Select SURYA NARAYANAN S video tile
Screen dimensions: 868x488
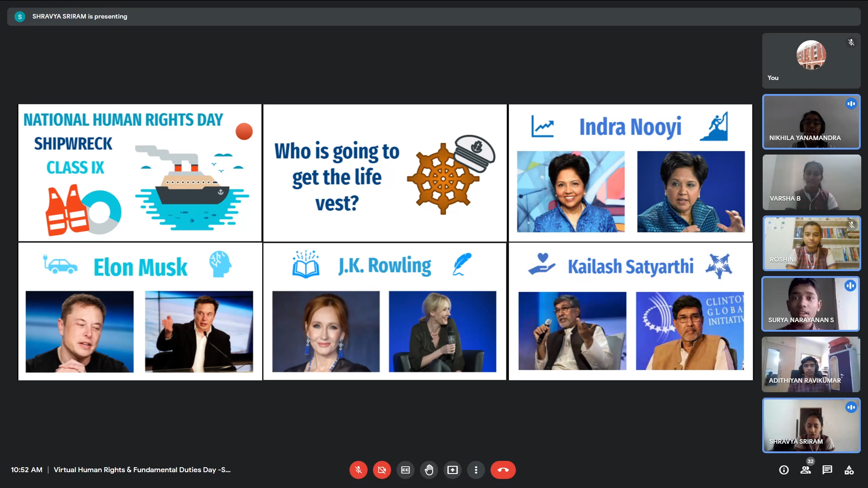pos(811,304)
